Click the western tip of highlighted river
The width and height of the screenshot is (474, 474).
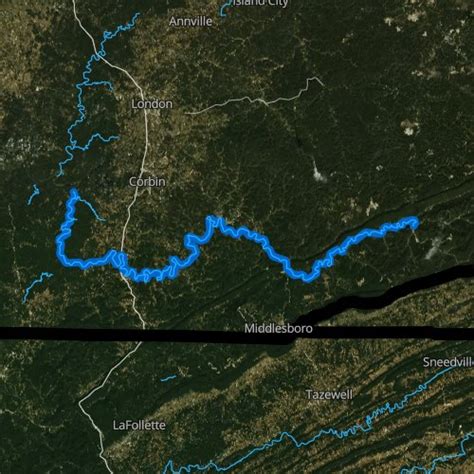pyautogui.click(x=74, y=193)
